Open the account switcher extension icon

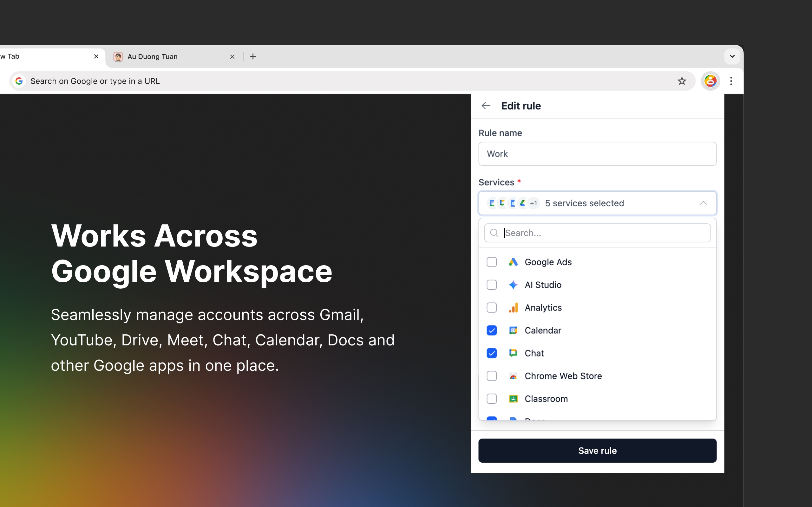coord(710,81)
